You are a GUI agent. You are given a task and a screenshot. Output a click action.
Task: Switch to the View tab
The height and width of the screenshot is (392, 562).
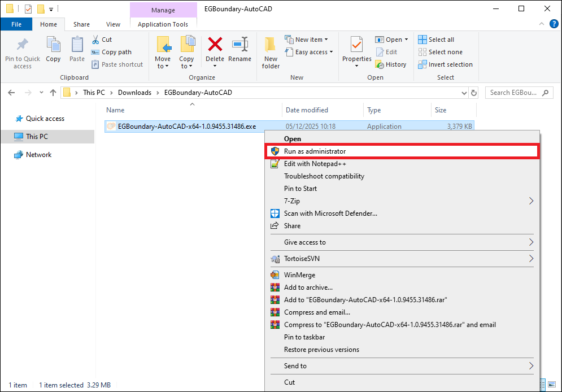[113, 24]
